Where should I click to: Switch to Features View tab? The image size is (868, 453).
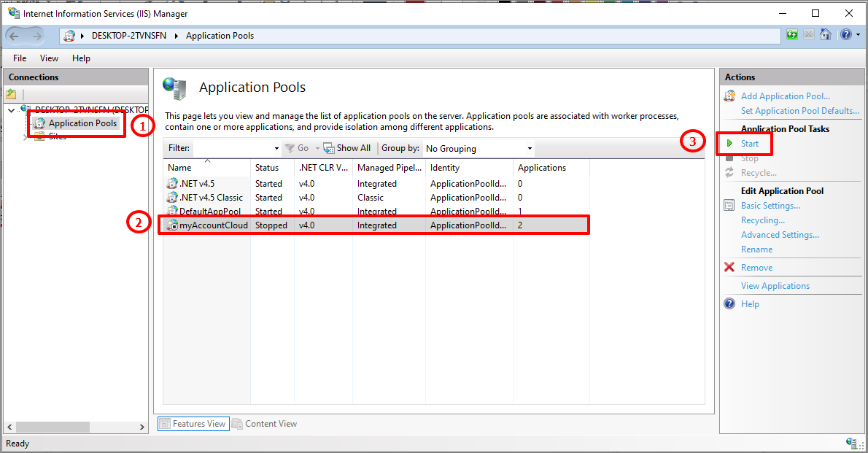point(193,424)
